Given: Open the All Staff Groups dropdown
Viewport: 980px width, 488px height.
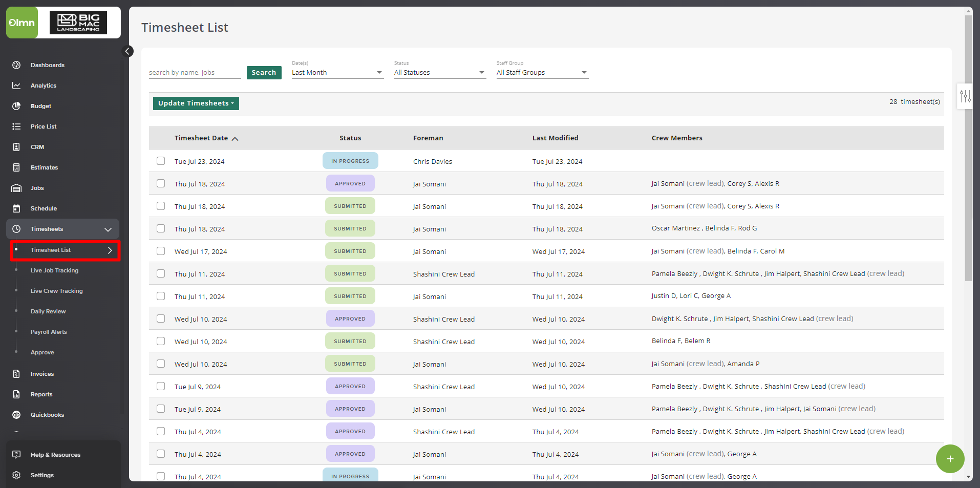Looking at the screenshot, I should click(x=542, y=73).
